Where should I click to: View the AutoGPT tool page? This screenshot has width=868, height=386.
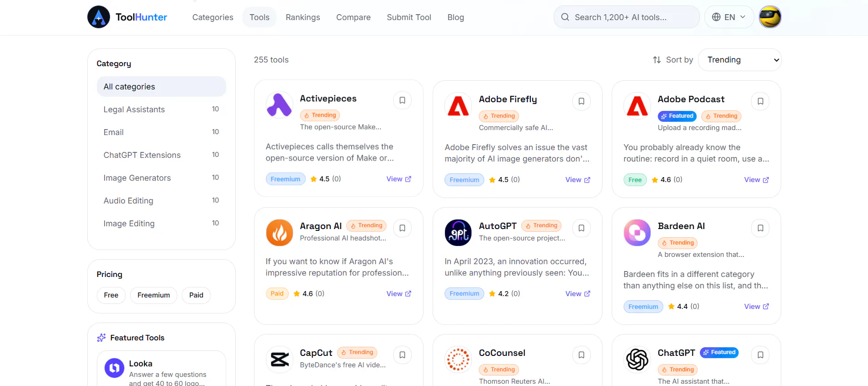tap(578, 294)
